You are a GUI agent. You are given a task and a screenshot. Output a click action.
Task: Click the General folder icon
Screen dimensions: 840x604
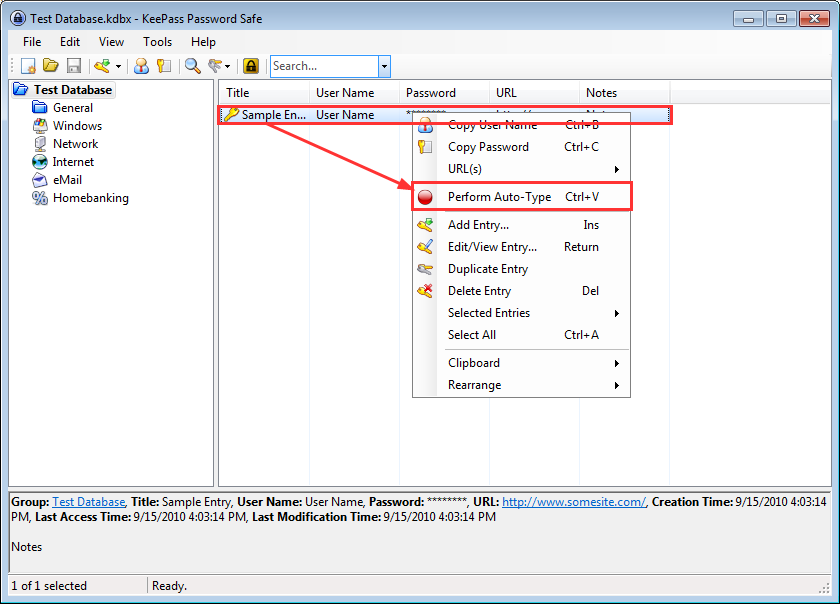[x=40, y=108]
